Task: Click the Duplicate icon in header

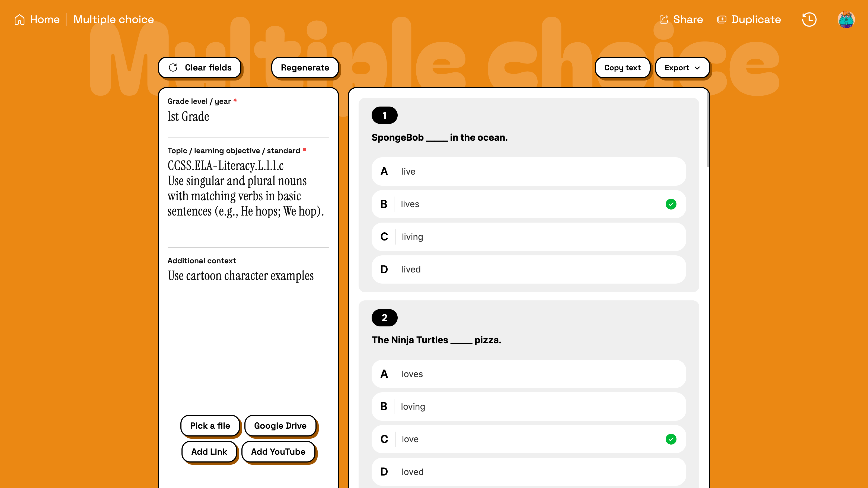Action: click(x=722, y=20)
